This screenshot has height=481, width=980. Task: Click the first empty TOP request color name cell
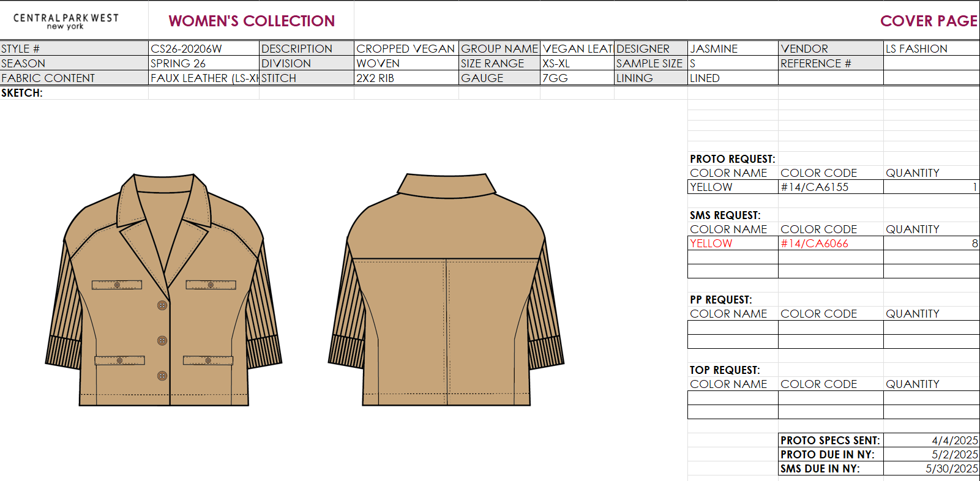coord(733,398)
